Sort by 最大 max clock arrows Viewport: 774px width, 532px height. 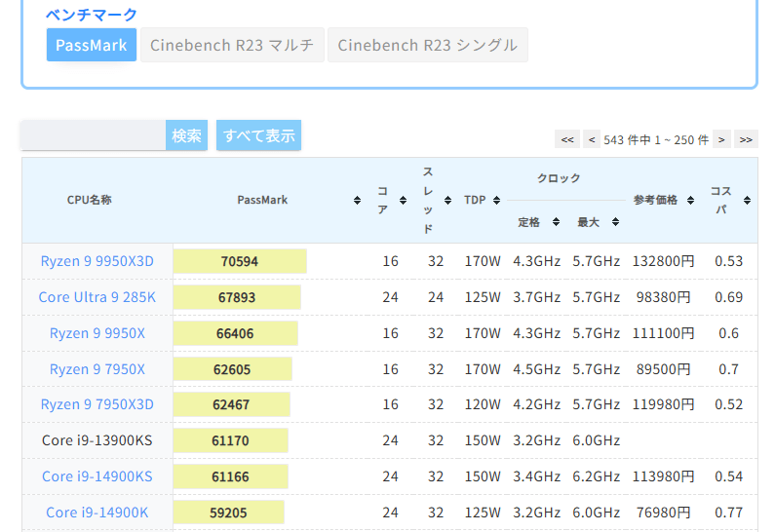point(615,221)
